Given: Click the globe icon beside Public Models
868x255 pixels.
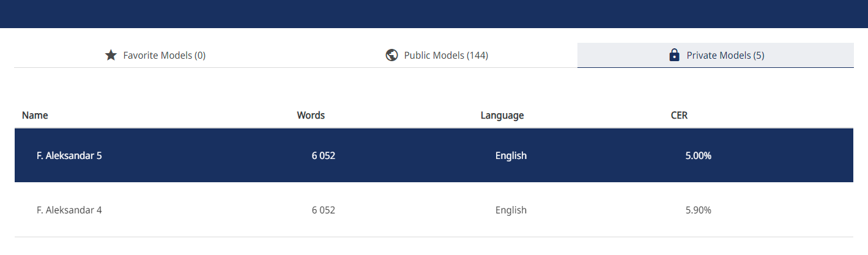Looking at the screenshot, I should coord(392,56).
